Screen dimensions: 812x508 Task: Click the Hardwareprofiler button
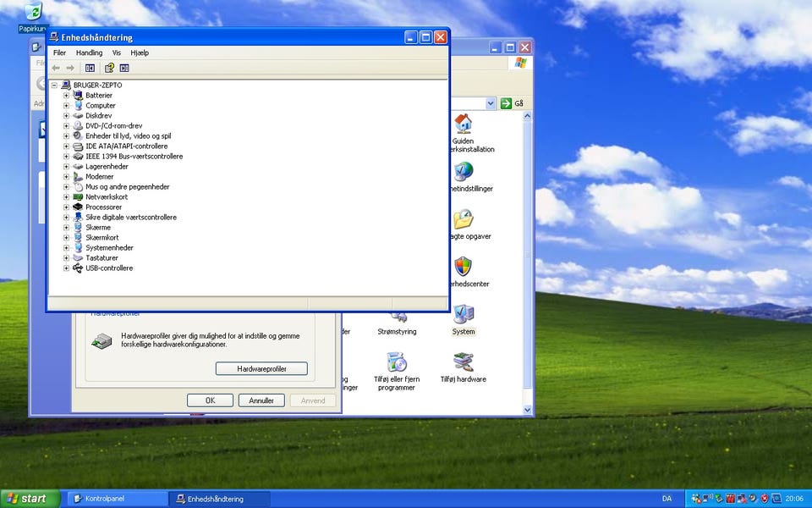pos(261,369)
